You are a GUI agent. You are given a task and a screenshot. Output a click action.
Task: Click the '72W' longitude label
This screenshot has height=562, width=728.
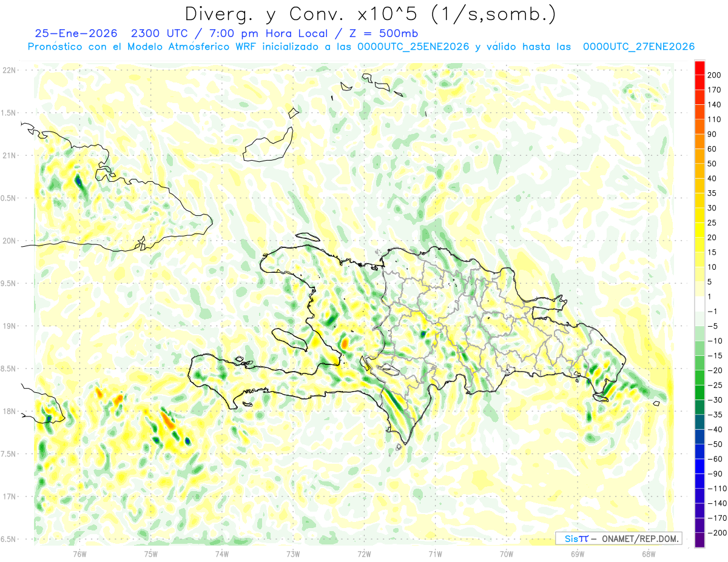pos(364,554)
